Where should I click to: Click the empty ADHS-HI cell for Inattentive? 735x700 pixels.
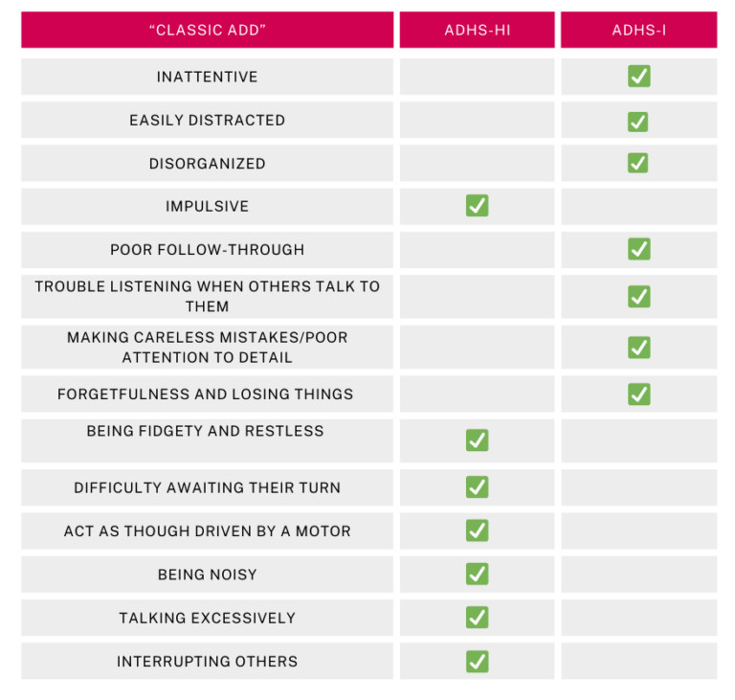[477, 77]
